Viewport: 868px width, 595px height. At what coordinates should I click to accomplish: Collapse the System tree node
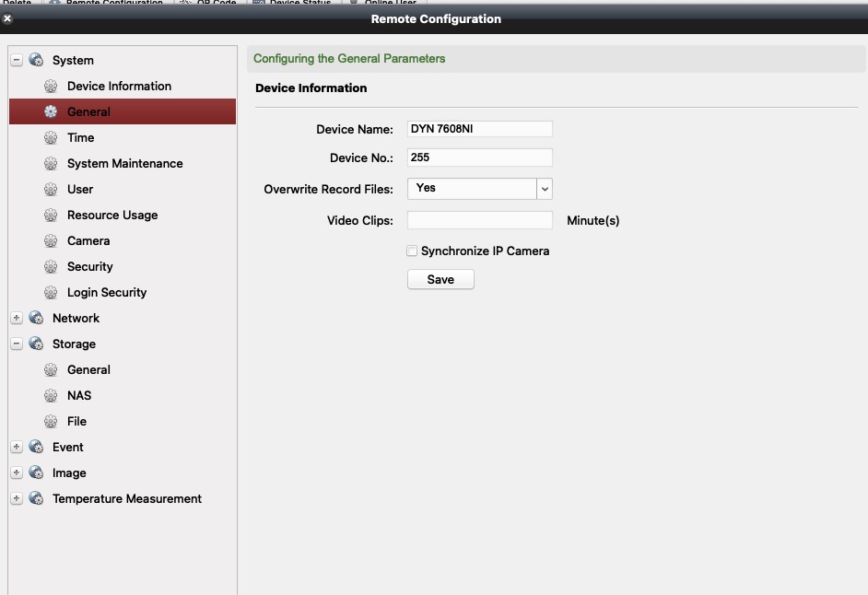(x=17, y=61)
